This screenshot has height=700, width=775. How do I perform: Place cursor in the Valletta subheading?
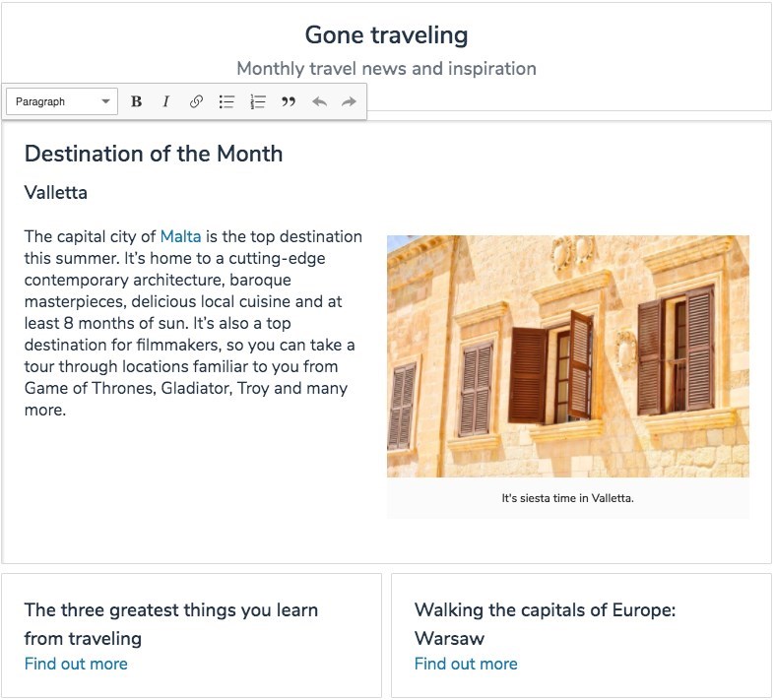coord(56,193)
